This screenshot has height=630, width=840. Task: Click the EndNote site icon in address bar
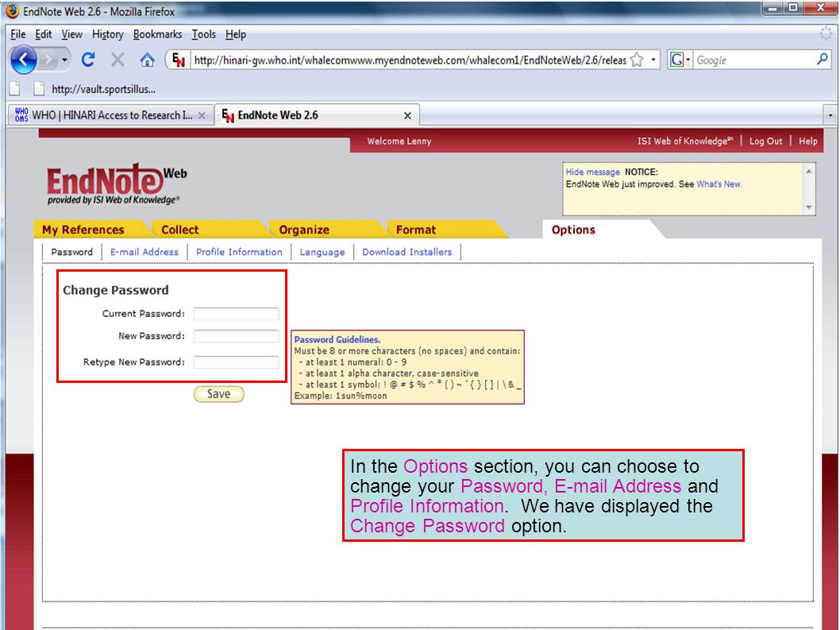point(179,60)
